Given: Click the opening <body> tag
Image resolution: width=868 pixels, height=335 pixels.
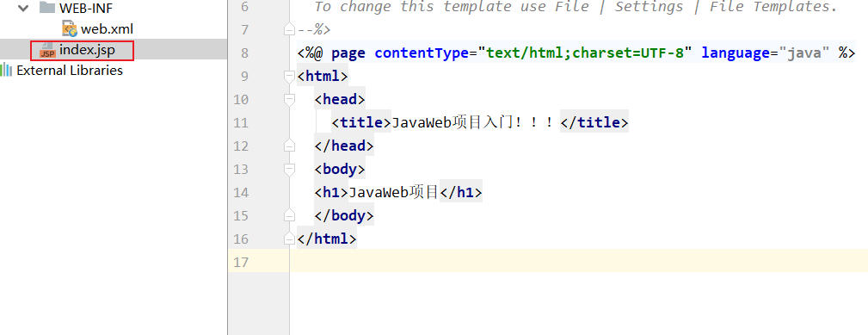Looking at the screenshot, I should (339, 170).
